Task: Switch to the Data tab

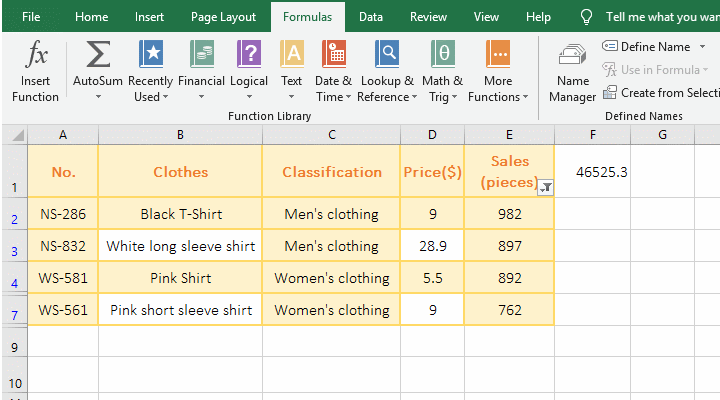Action: pyautogui.click(x=371, y=17)
